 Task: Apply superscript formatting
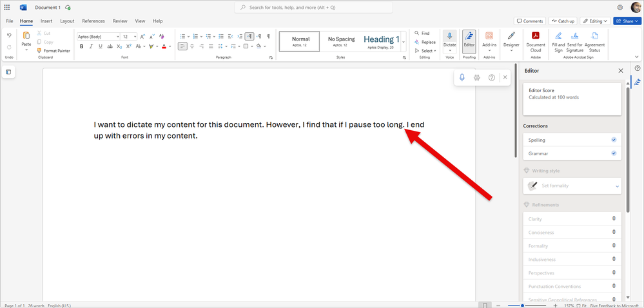(x=128, y=46)
